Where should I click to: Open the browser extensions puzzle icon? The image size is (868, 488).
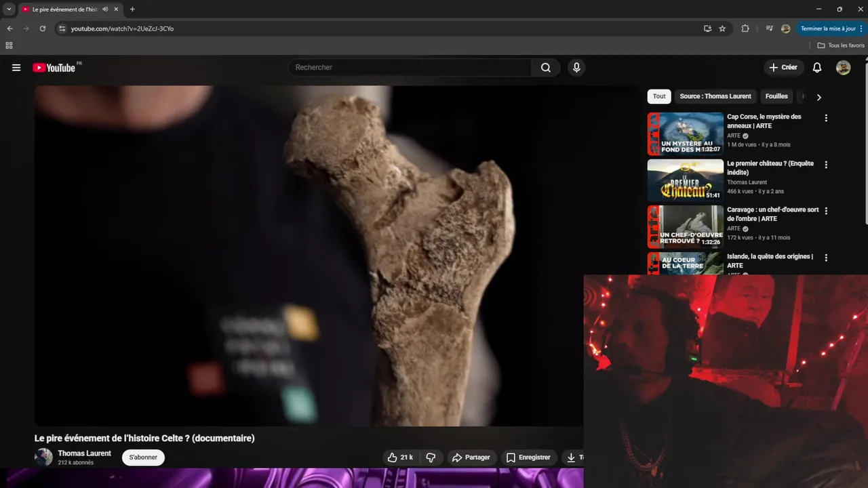click(x=745, y=28)
